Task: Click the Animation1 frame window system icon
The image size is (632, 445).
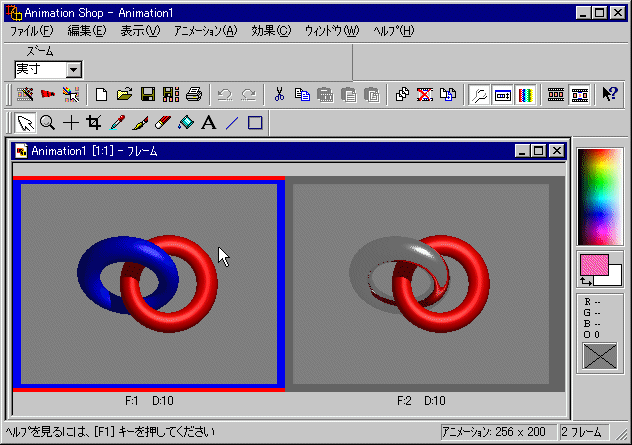Action: pyautogui.click(x=21, y=151)
